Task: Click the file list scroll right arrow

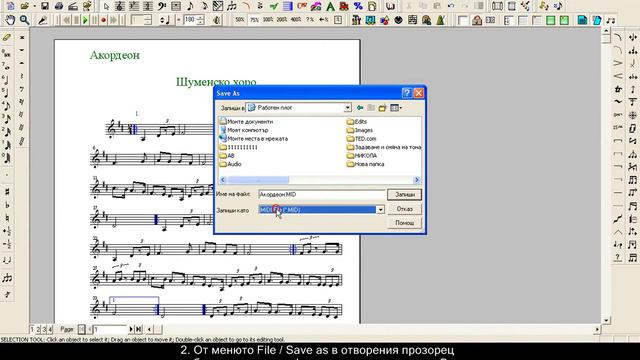Action: click(417, 180)
